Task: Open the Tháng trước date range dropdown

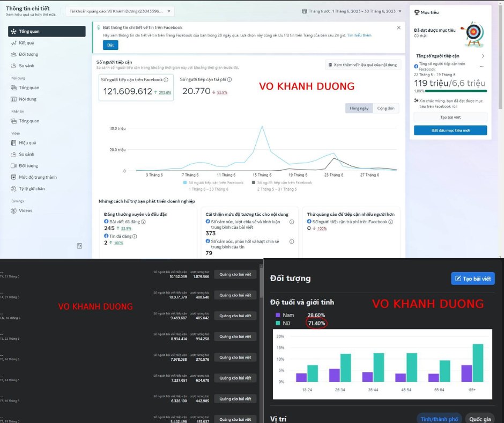Action: point(352,11)
